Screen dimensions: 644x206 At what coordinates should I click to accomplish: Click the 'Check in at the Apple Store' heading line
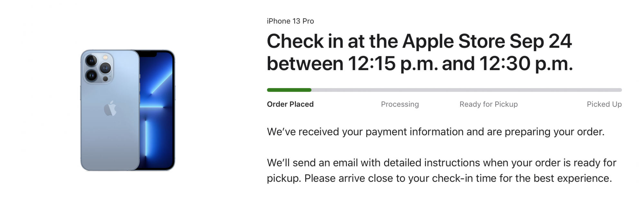click(x=419, y=41)
